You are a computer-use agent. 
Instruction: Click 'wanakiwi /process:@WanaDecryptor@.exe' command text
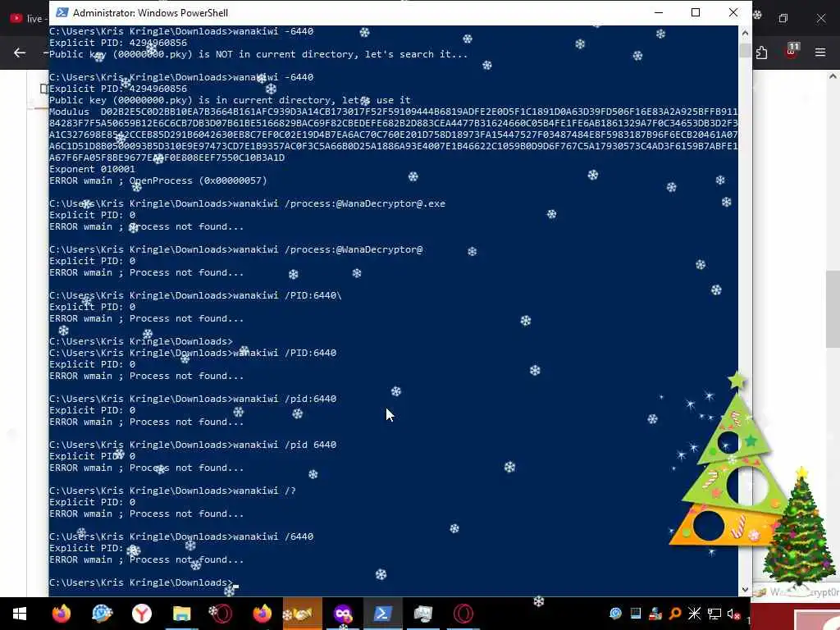(x=339, y=203)
